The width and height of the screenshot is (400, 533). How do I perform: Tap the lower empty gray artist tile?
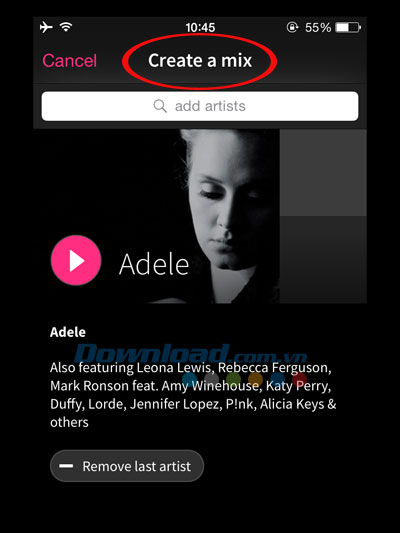click(x=323, y=260)
